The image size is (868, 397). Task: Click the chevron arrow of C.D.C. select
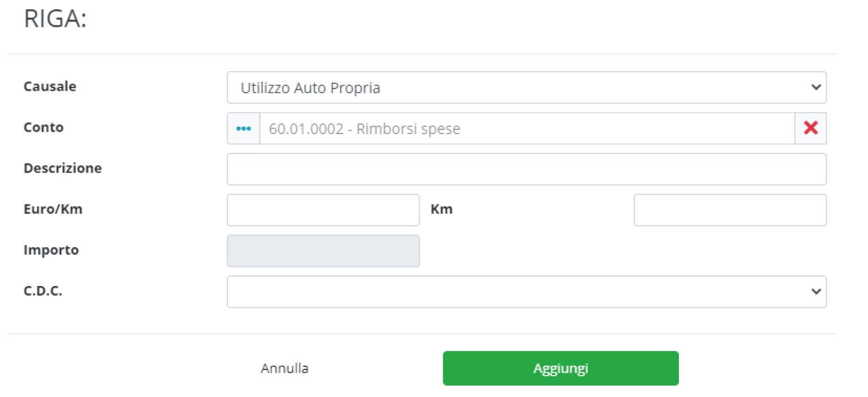coord(815,292)
